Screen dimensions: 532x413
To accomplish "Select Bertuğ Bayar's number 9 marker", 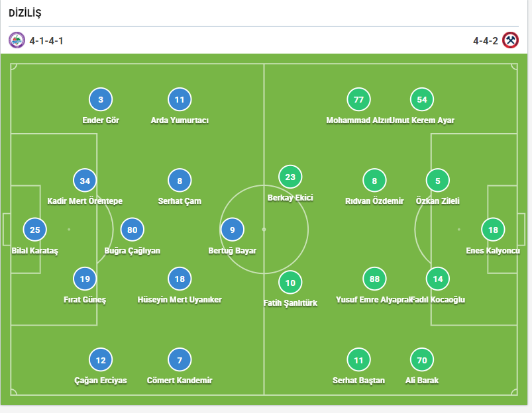I will (233, 230).
